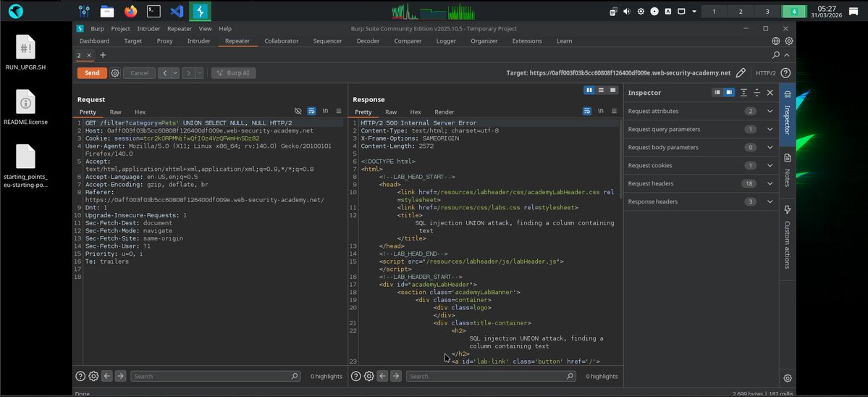Screen dimensions: 868x397
Task: Select side-by-side request/response layout
Action: (x=589, y=90)
